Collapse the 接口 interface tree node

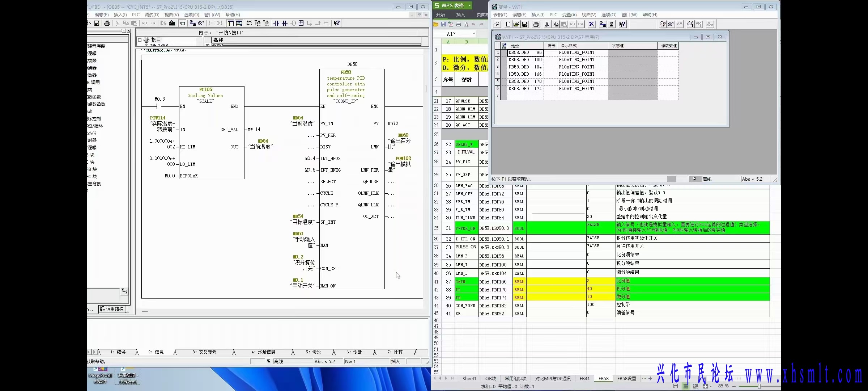click(x=140, y=40)
